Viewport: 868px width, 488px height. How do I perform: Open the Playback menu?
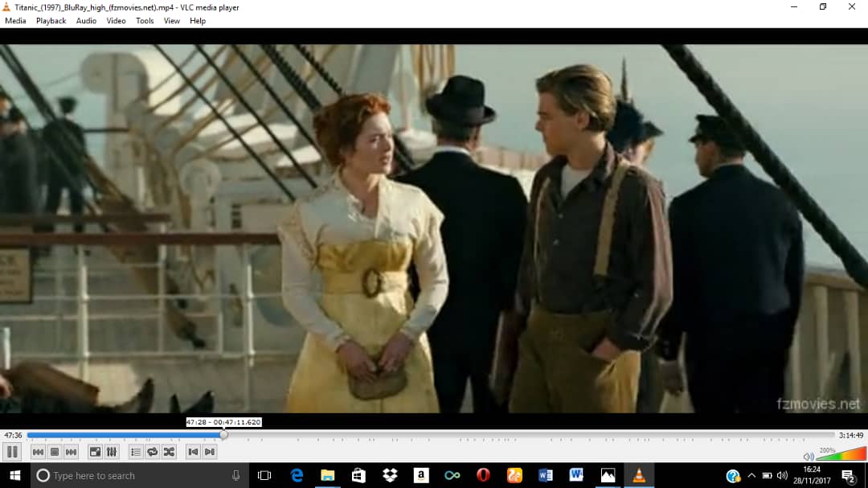pos(51,21)
